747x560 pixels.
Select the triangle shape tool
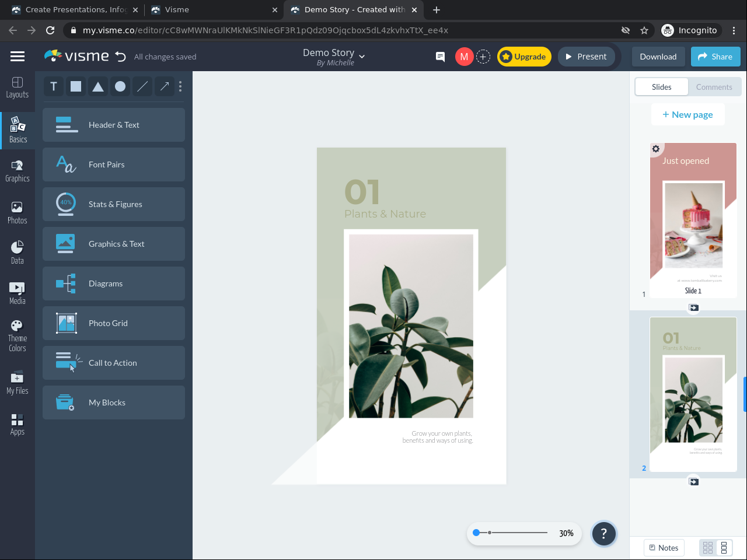[98, 86]
